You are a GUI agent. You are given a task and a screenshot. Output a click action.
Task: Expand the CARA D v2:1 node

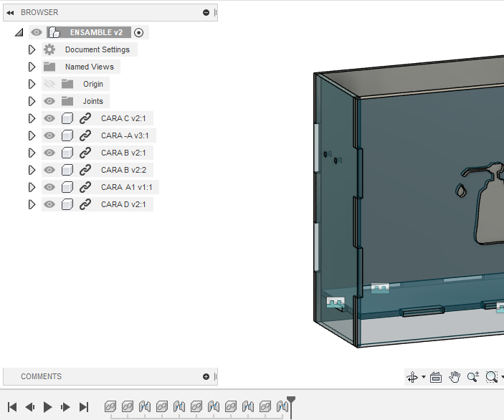(32, 204)
